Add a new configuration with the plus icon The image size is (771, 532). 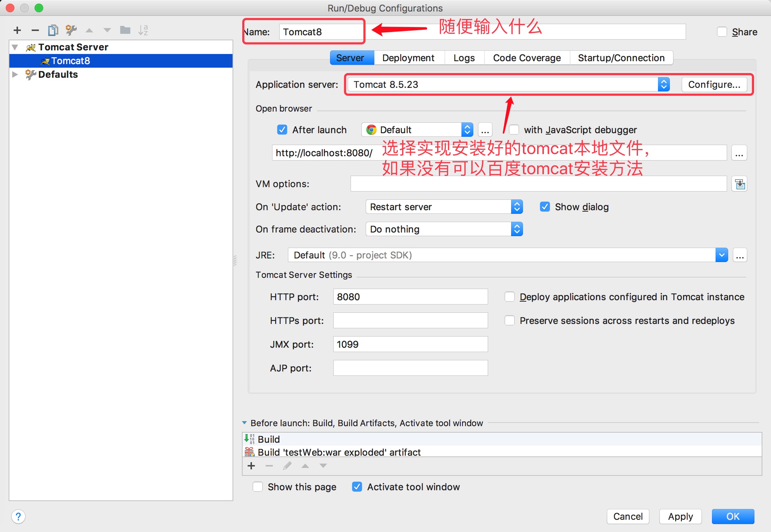tap(17, 30)
